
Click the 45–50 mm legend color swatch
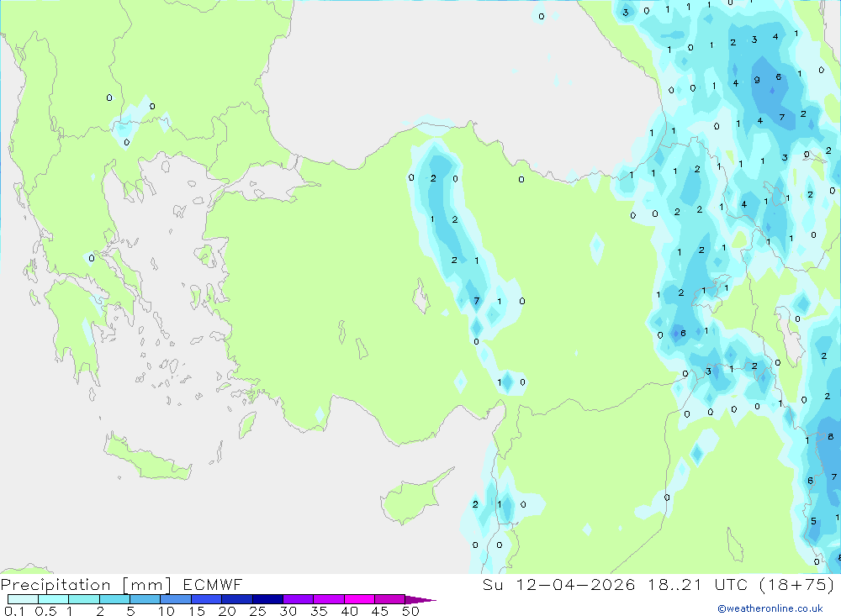(x=389, y=599)
